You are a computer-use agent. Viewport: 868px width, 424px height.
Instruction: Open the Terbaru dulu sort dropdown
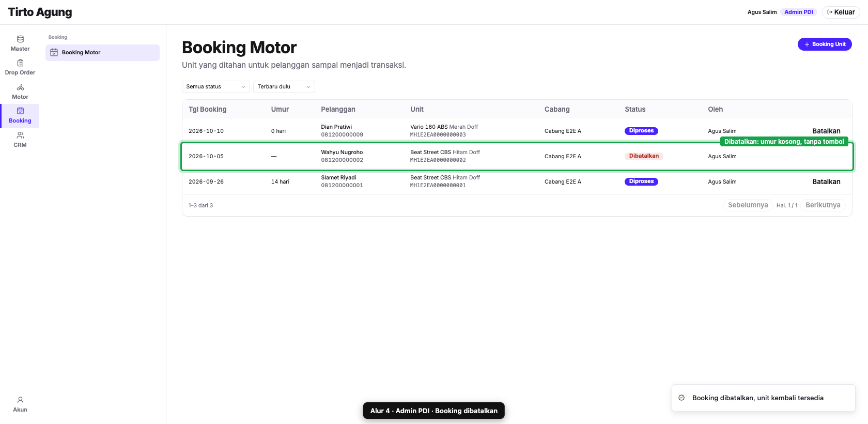click(x=284, y=87)
